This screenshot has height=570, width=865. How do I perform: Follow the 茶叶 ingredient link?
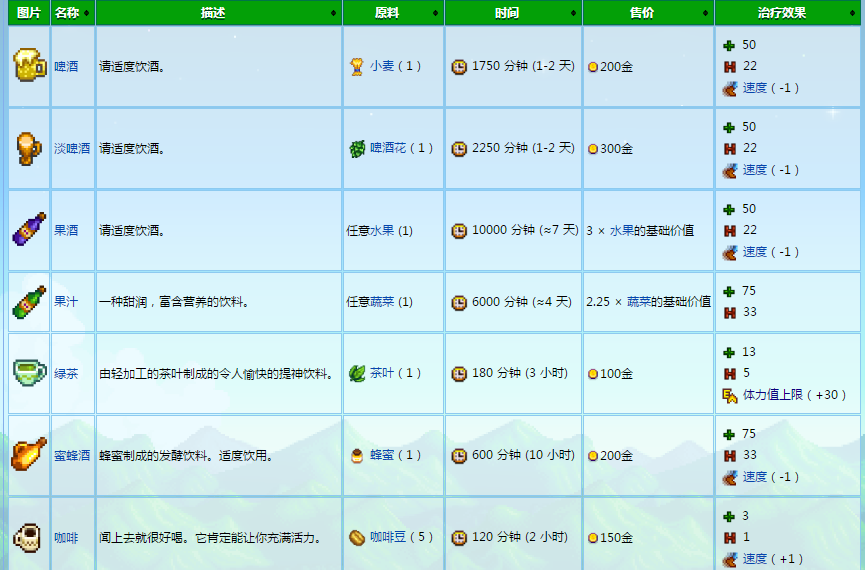382,373
